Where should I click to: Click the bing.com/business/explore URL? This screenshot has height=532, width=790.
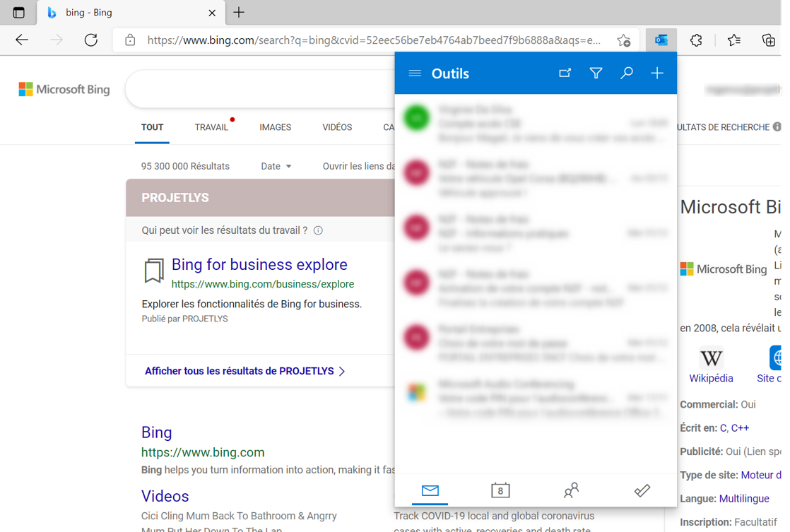pos(262,284)
